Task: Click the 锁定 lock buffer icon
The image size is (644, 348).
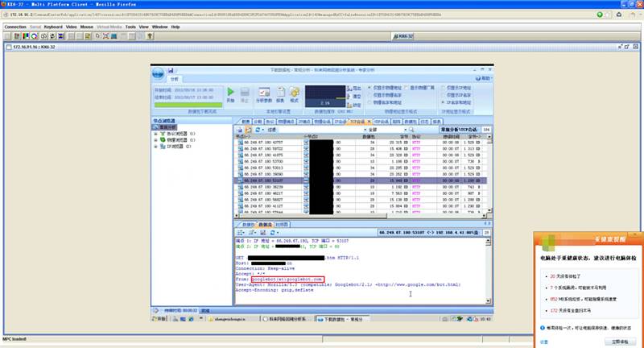Action: point(350,106)
